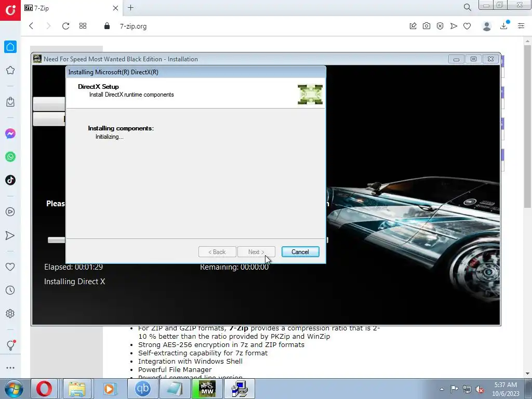Click the 'Installing Direct X' status text
Viewport: 532px width, 399px height.
coord(75,282)
